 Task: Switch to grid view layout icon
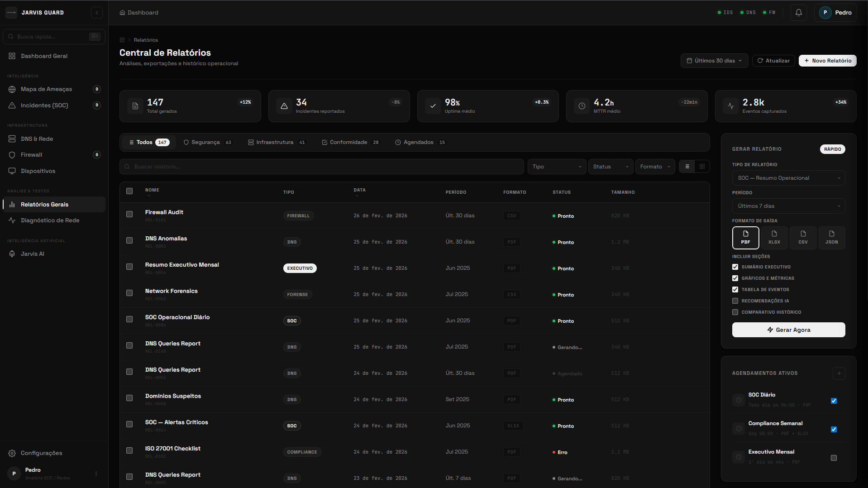click(x=702, y=167)
